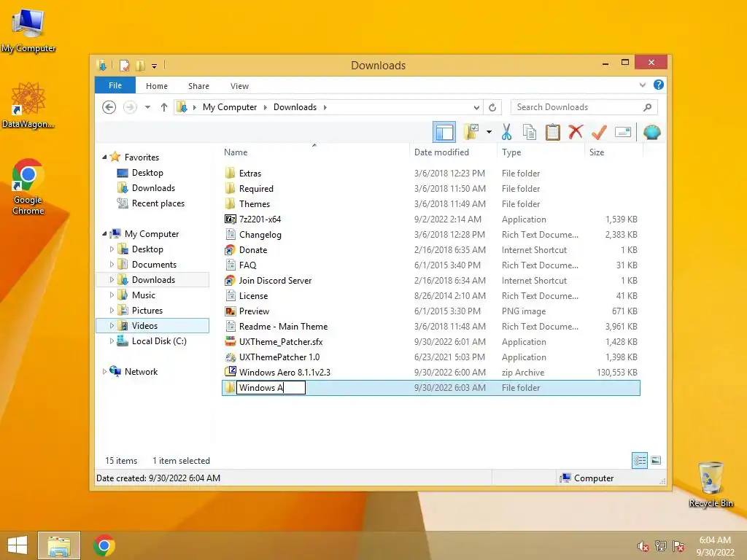This screenshot has height=560, width=747.
Task: Expand the ribbon with the chevron
Action: (642, 85)
